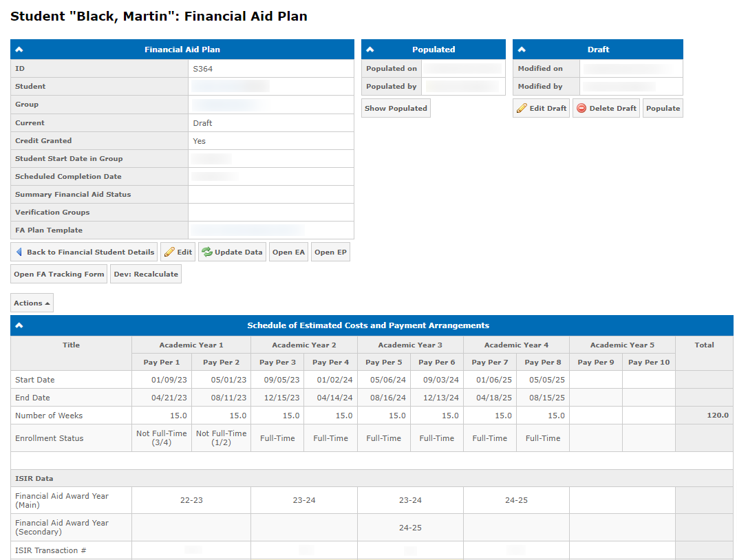
Task: Select end date 08/15/25
Action: coord(547,398)
